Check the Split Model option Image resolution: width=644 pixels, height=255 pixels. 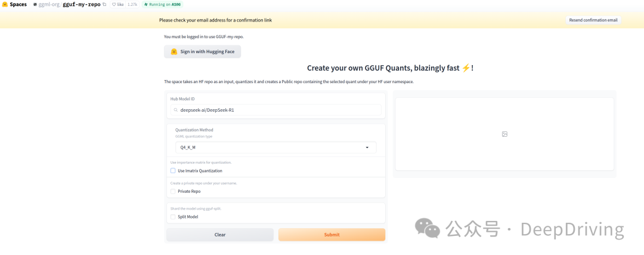click(x=173, y=217)
